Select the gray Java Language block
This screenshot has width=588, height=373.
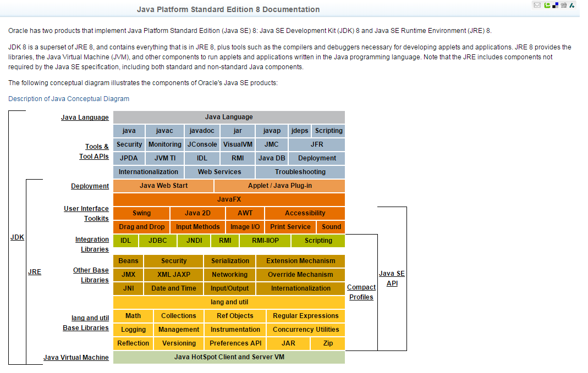pos(229,117)
